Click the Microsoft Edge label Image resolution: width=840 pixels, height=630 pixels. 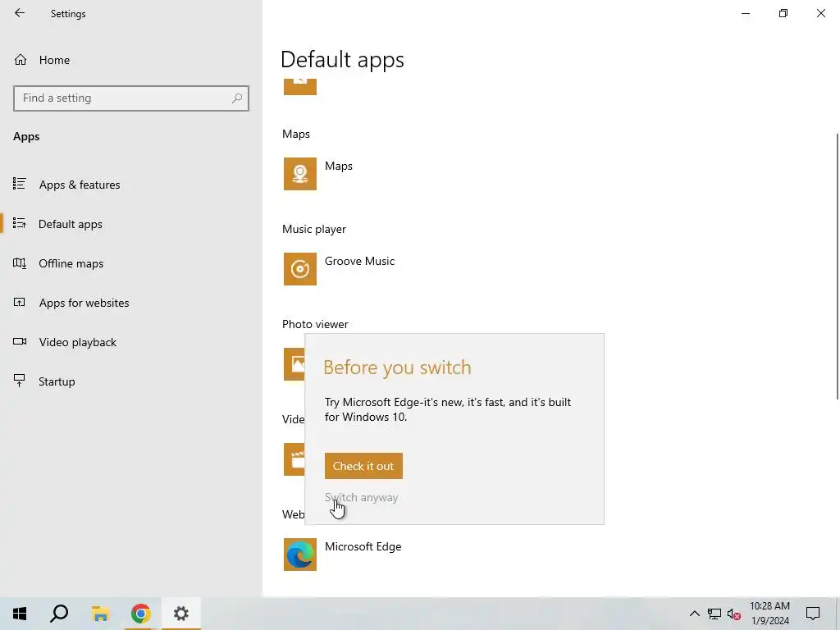click(x=363, y=547)
